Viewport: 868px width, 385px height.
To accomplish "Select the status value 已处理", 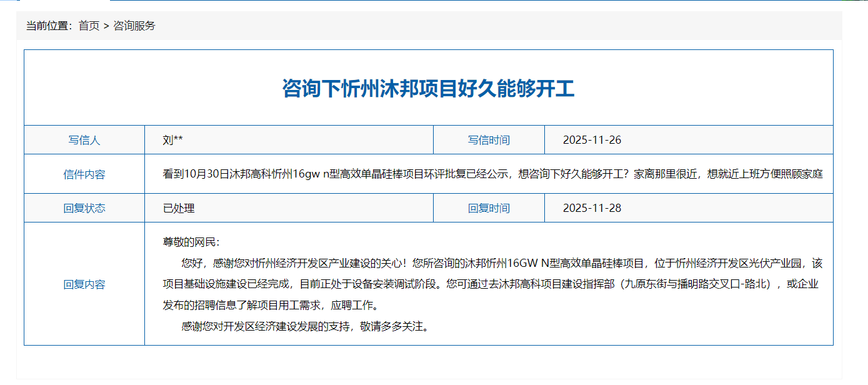I will point(179,208).
